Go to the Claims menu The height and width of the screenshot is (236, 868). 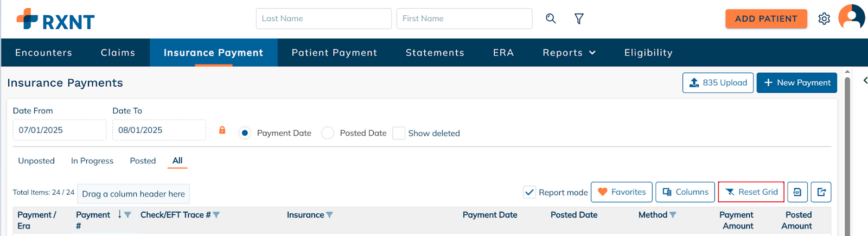(x=118, y=53)
